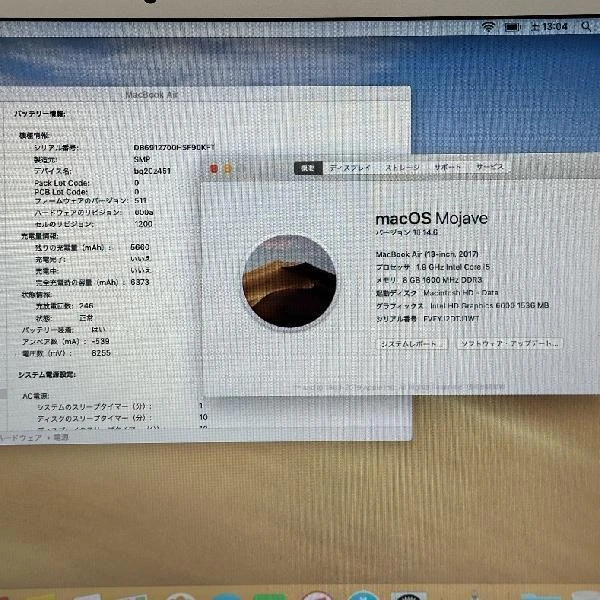Open the battery status menu icon
The width and height of the screenshot is (600, 600).
pos(512,27)
